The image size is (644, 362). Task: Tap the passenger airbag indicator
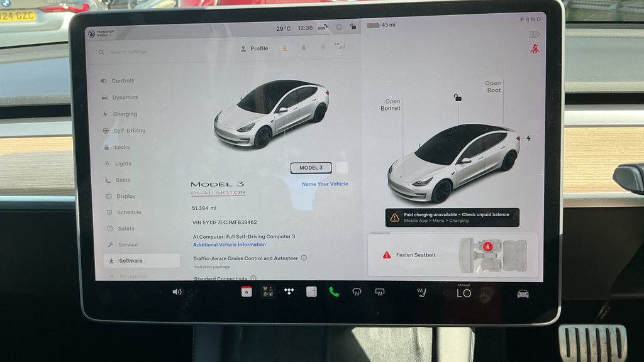[x=101, y=33]
